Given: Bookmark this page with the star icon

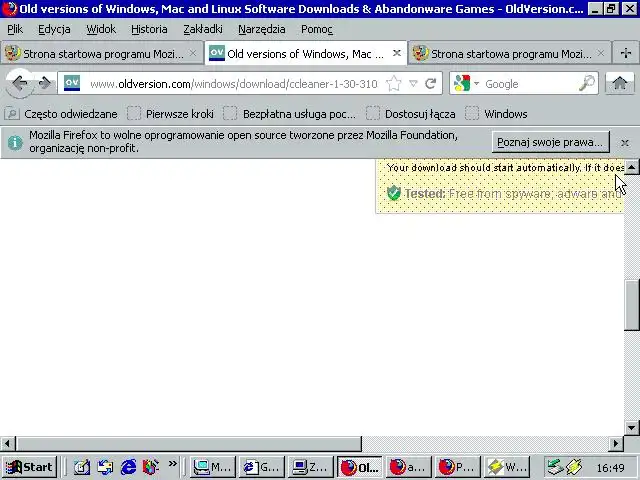Looking at the screenshot, I should coord(393,84).
